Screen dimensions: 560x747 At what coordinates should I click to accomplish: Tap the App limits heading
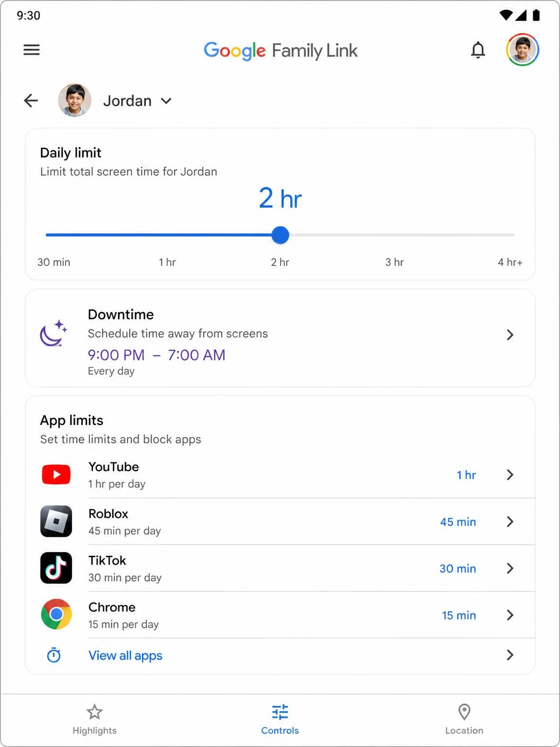[72, 420]
